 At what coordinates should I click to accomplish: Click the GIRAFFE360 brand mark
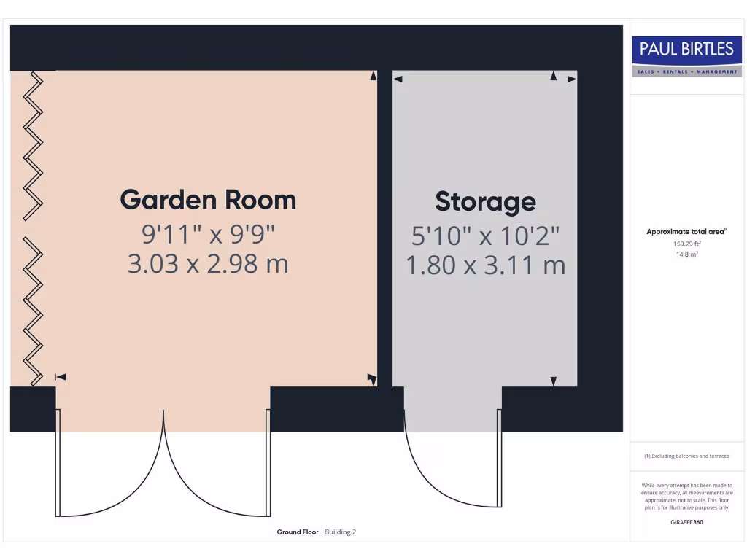(686, 522)
